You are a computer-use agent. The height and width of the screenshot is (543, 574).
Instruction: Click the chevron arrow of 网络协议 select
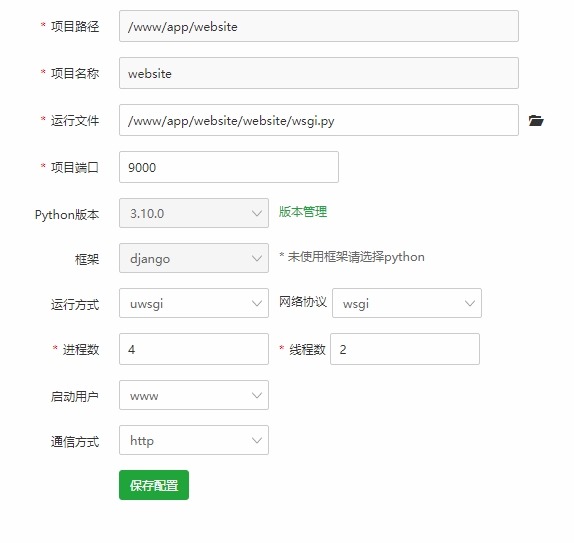tap(470, 303)
